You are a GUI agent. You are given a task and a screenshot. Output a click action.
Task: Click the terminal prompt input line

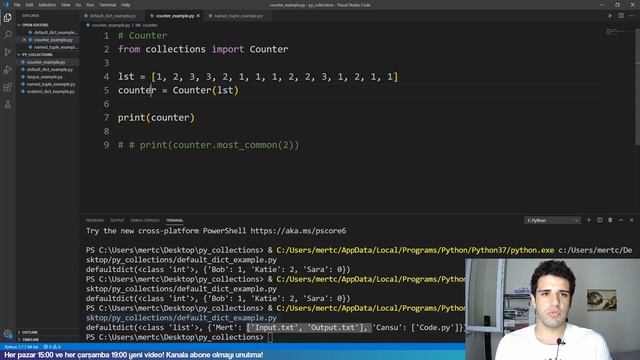[178, 338]
